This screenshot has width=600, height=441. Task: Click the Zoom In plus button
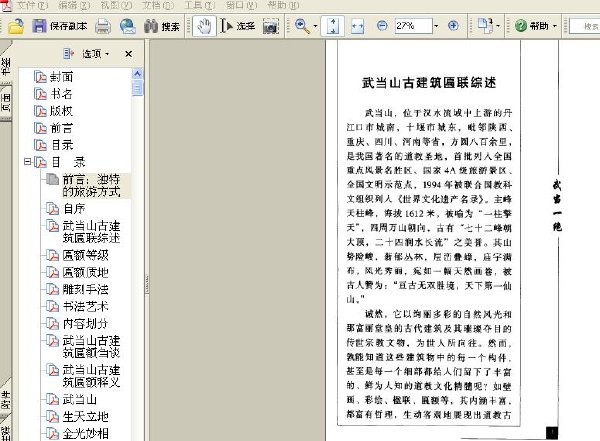(453, 26)
